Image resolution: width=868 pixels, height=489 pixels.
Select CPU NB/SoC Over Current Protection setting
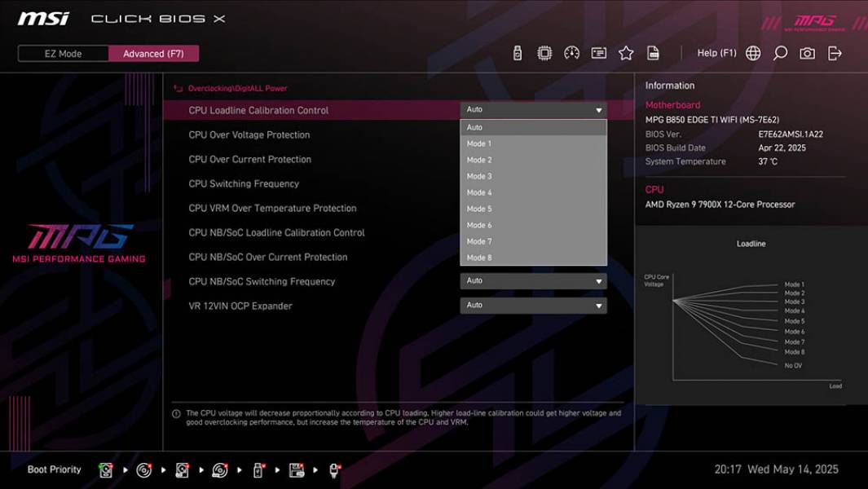(268, 257)
